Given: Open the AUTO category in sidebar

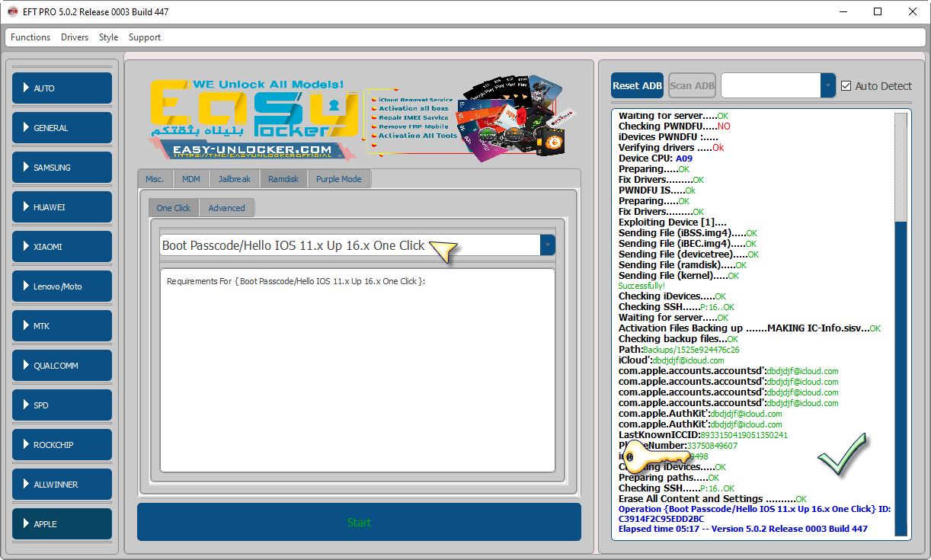Looking at the screenshot, I should pyautogui.click(x=62, y=88).
